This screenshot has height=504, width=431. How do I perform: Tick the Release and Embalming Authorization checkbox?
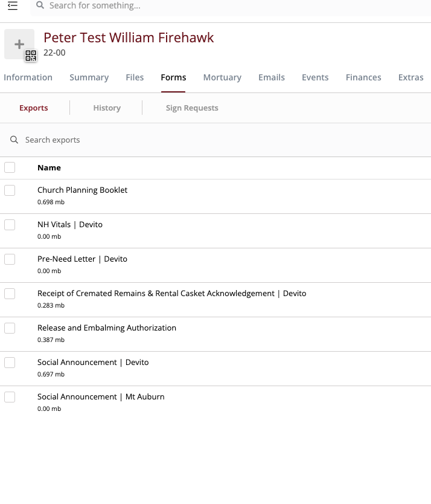[x=10, y=328]
